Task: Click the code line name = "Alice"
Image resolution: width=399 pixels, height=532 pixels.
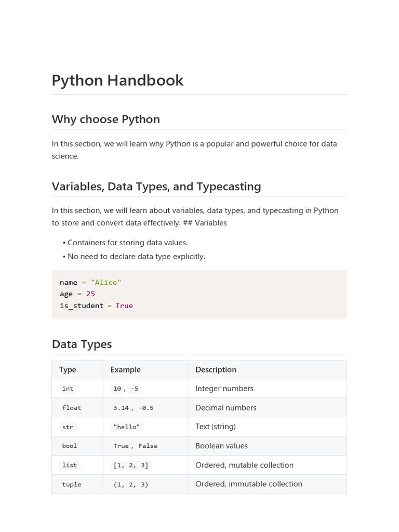Action: [90, 282]
